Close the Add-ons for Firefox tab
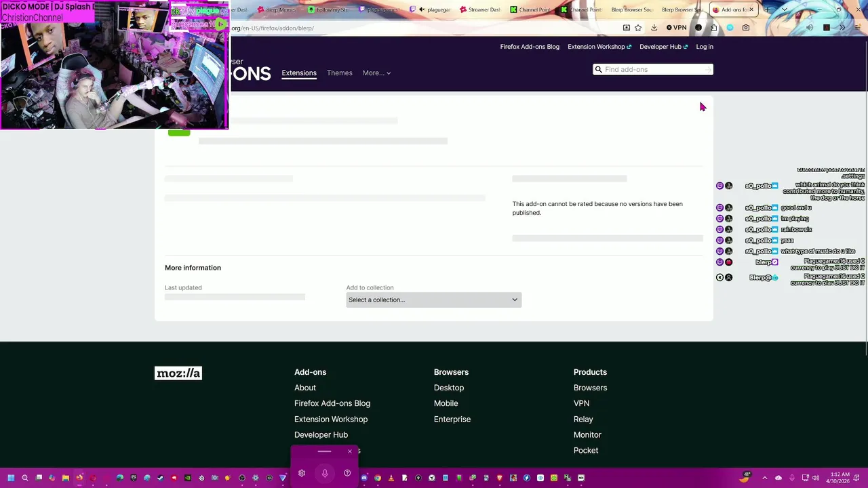The width and height of the screenshot is (868, 488). tap(751, 9)
